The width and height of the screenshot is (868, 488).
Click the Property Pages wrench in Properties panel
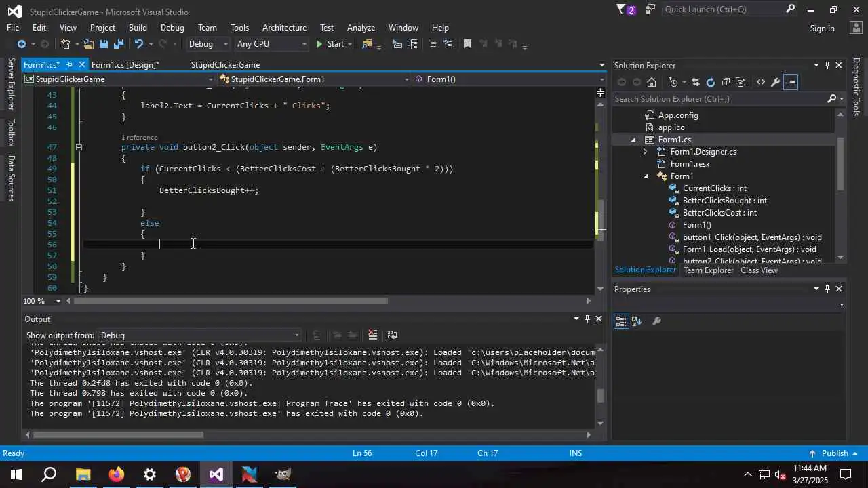[656, 321]
